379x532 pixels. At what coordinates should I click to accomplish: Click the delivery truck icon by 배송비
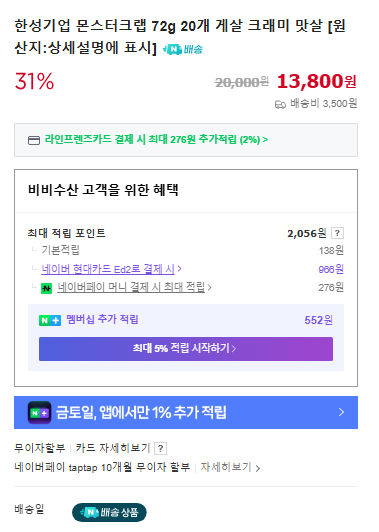click(x=280, y=104)
